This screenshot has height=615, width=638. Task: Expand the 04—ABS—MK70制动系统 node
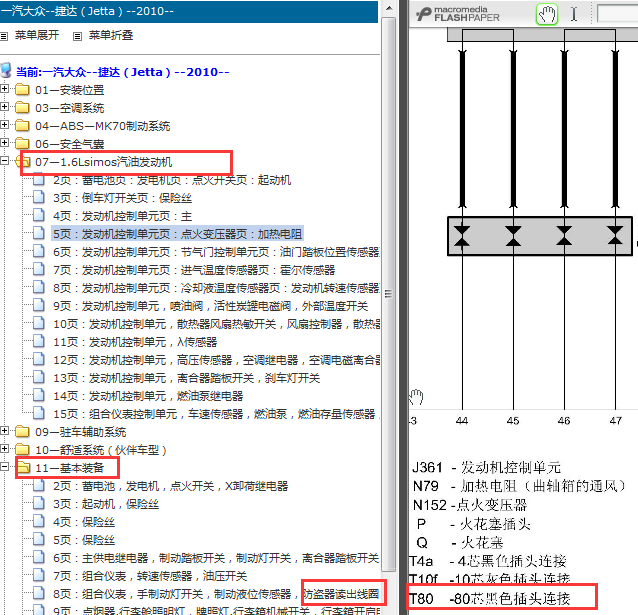(x=4, y=125)
